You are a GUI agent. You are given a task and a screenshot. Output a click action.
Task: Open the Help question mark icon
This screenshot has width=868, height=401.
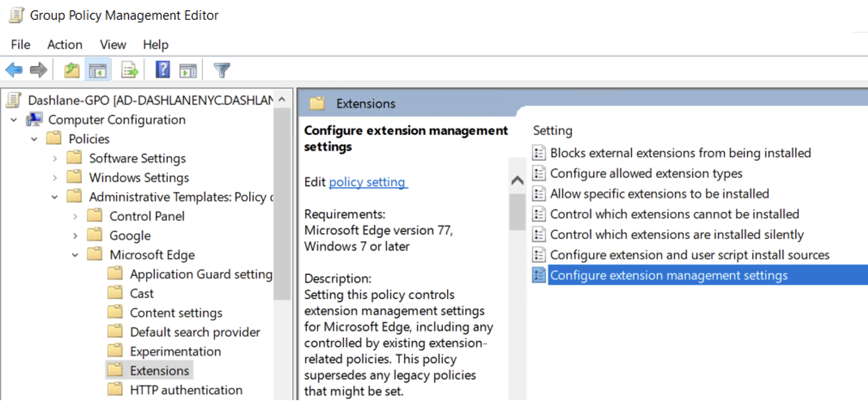tap(162, 70)
